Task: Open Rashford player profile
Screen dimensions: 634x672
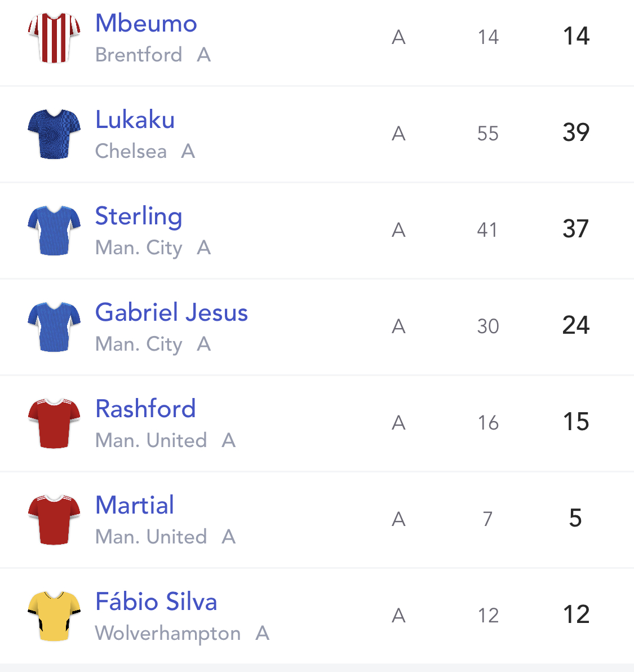Action: 145,409
